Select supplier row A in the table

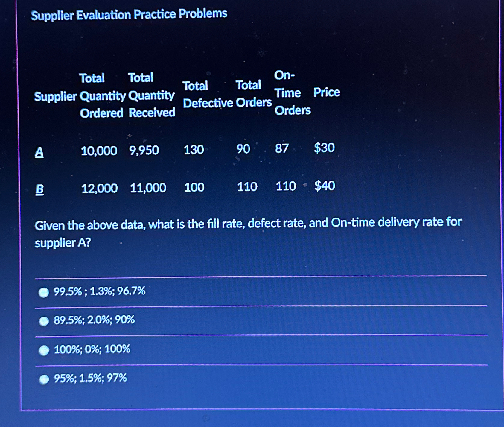tap(39, 151)
